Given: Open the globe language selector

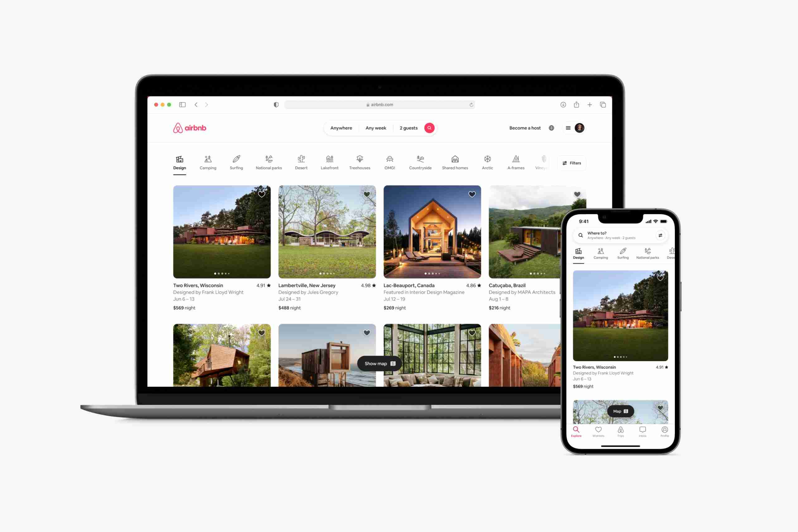Looking at the screenshot, I should (552, 127).
